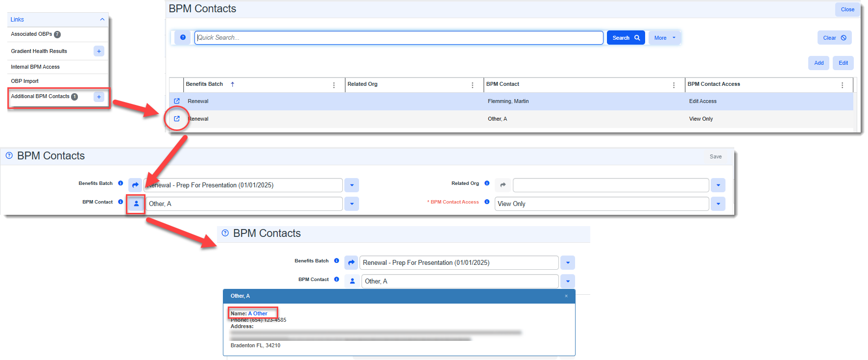The image size is (868, 360).
Task: Collapse the Links panel with its chevron
Action: 102,20
